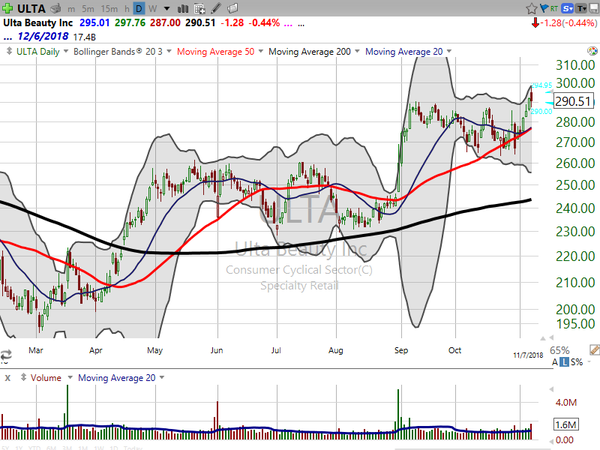The width and height of the screenshot is (600, 450).
Task: Click the blue flag icon
Action: 543,8
